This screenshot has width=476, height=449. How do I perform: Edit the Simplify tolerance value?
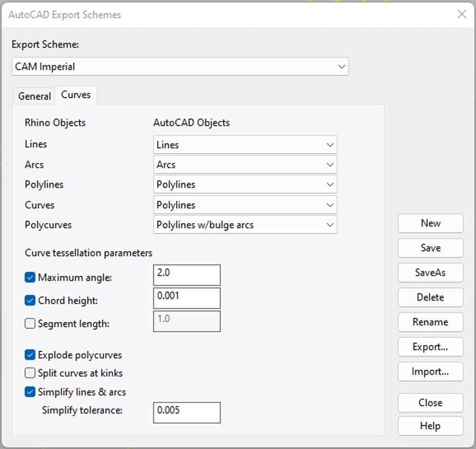186,413
